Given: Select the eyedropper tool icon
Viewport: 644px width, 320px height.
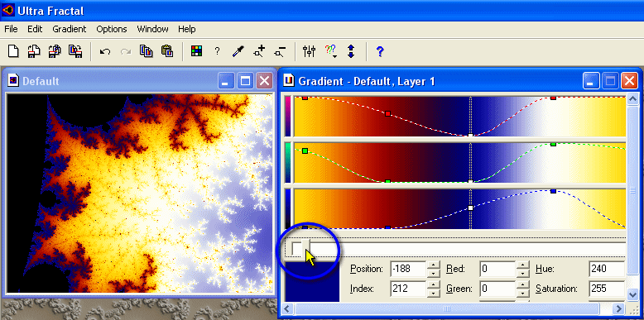Looking at the screenshot, I should click(x=238, y=51).
